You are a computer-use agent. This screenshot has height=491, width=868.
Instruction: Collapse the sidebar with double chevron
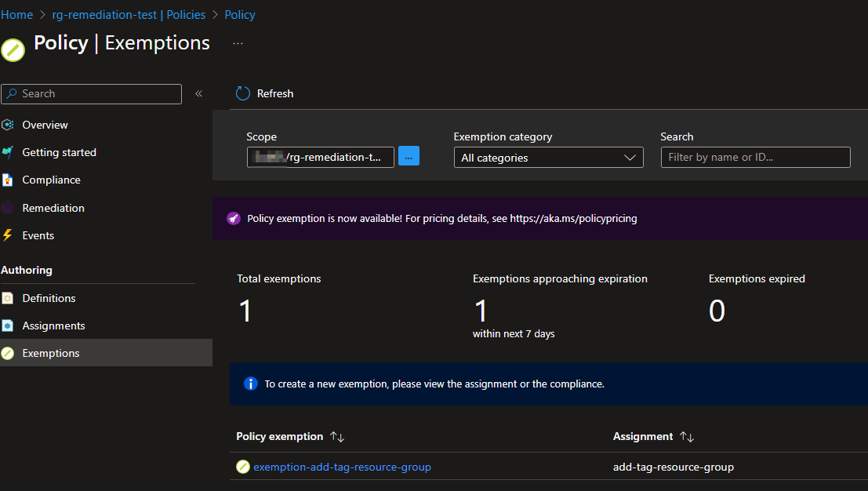(198, 93)
